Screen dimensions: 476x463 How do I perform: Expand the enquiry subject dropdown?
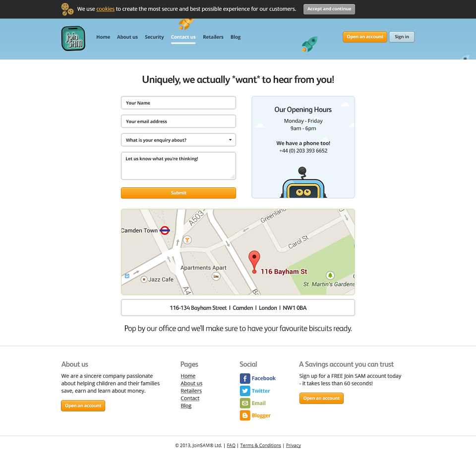click(178, 140)
